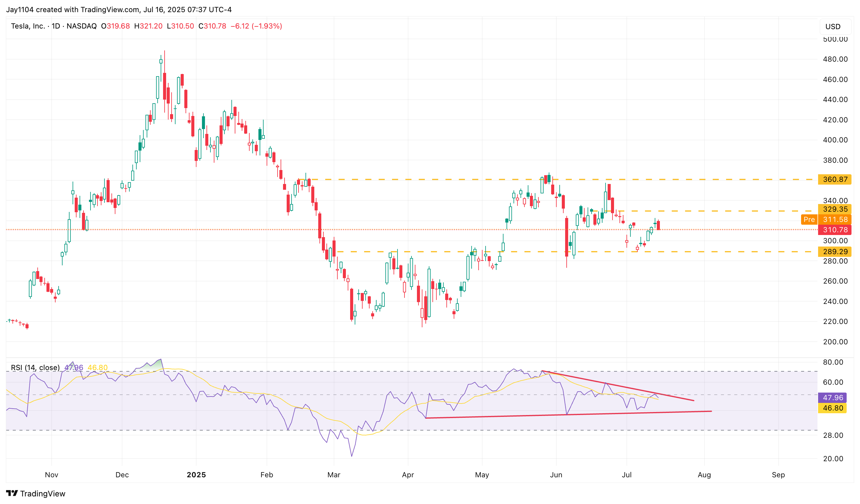Click the 289.29 price level label
Image resolution: width=860 pixels, height=504 pixels.
(x=834, y=251)
